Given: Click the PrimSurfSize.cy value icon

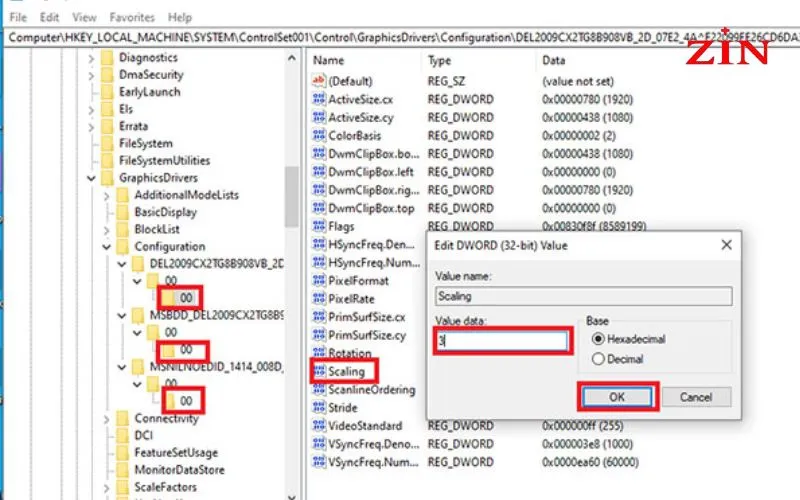Looking at the screenshot, I should tap(319, 335).
